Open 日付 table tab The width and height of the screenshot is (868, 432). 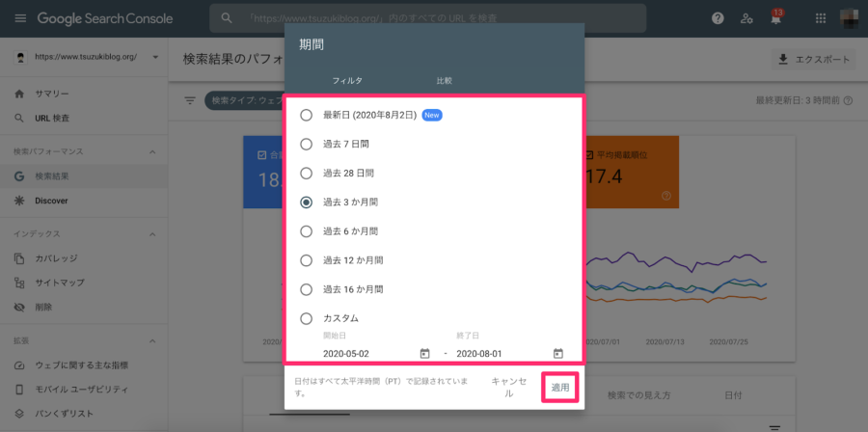(x=733, y=395)
